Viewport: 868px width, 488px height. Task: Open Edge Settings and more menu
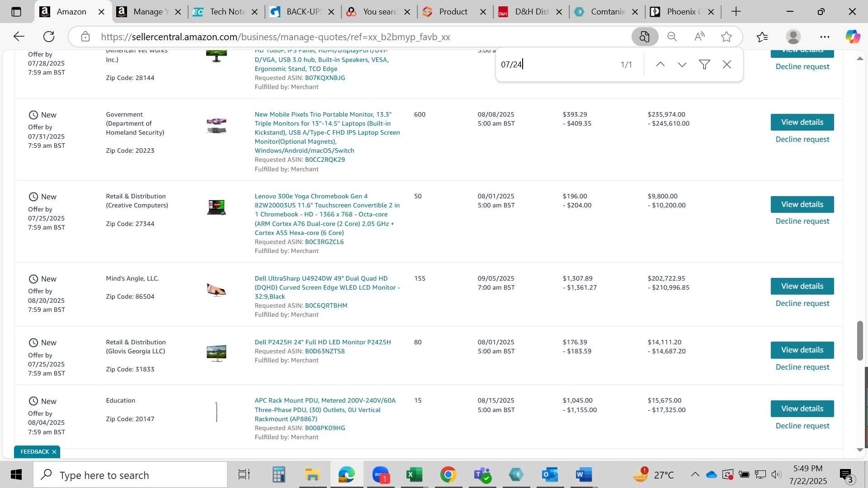tap(825, 37)
